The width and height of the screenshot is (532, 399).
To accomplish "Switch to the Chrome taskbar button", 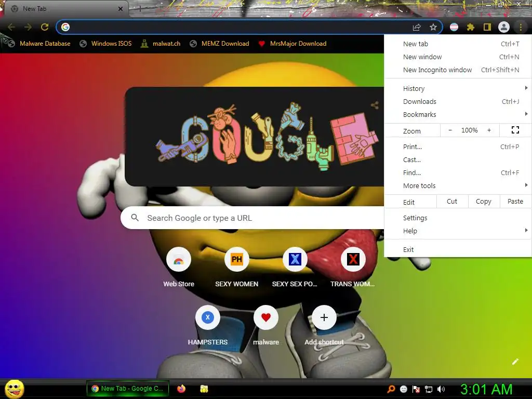I will [x=128, y=389].
